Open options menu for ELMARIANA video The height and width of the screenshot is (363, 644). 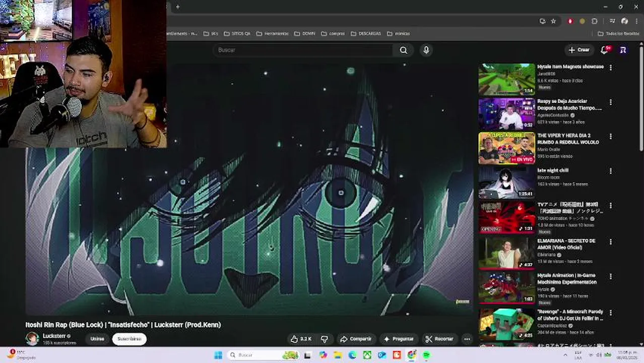611,241
